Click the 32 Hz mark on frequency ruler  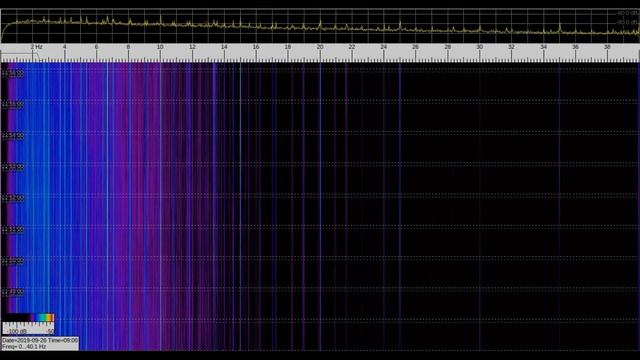coord(511,47)
